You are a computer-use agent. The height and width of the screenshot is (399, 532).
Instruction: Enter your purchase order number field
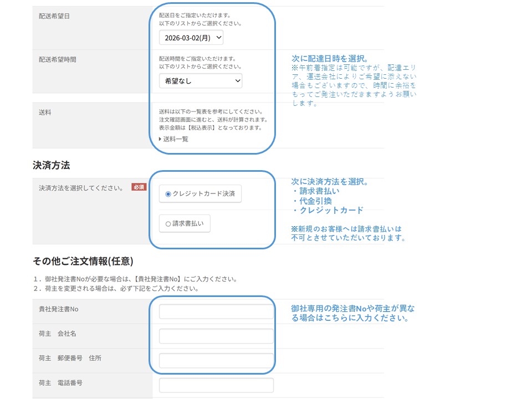216,311
